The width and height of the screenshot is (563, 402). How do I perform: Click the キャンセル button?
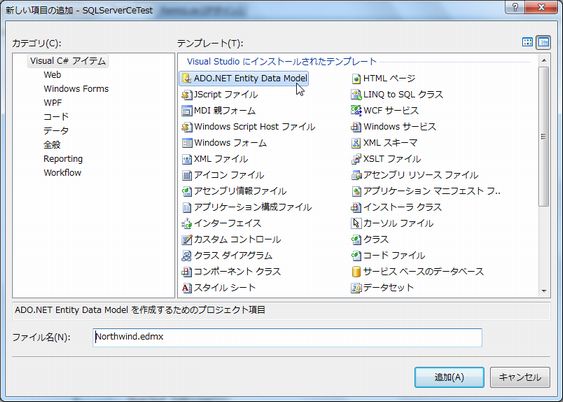(x=520, y=377)
